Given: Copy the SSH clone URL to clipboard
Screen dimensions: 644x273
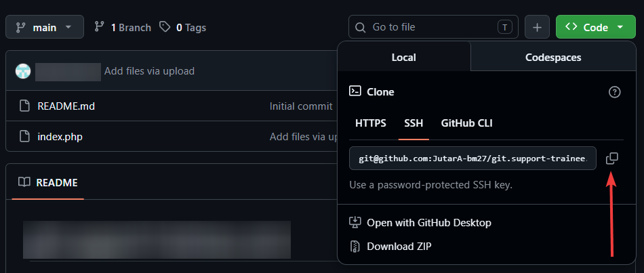Looking at the screenshot, I should [x=612, y=158].
